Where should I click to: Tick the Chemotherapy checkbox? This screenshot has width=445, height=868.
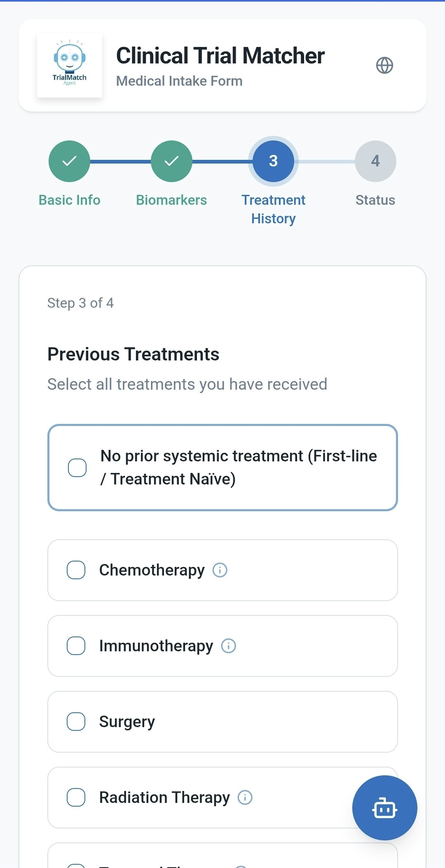(x=76, y=570)
